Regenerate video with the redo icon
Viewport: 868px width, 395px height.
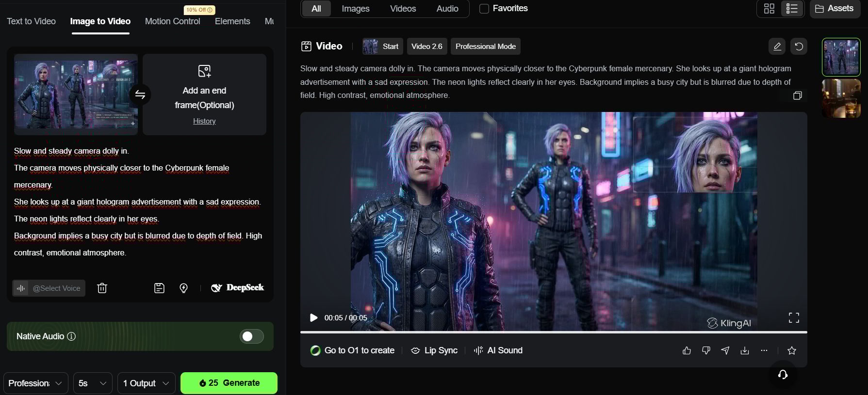pyautogui.click(x=799, y=47)
